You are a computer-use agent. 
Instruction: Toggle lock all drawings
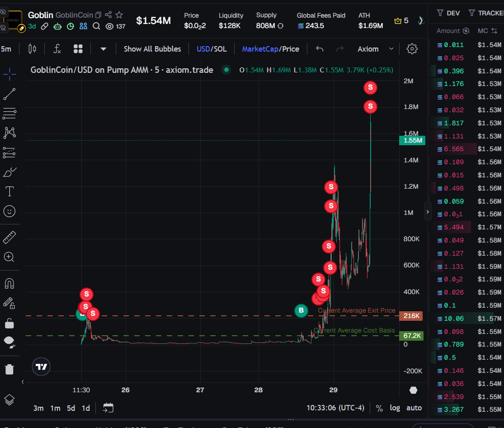(9, 323)
